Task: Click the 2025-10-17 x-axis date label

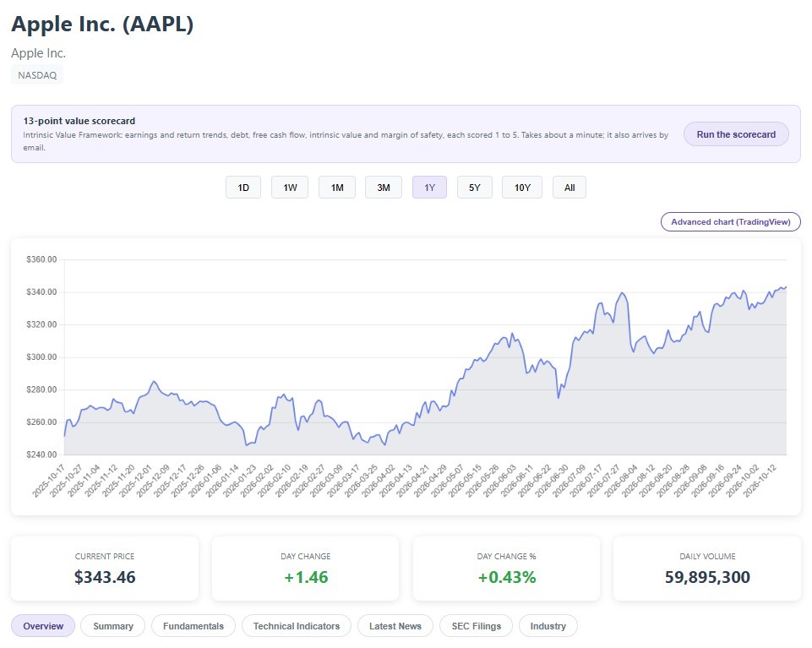Action: pos(49,482)
